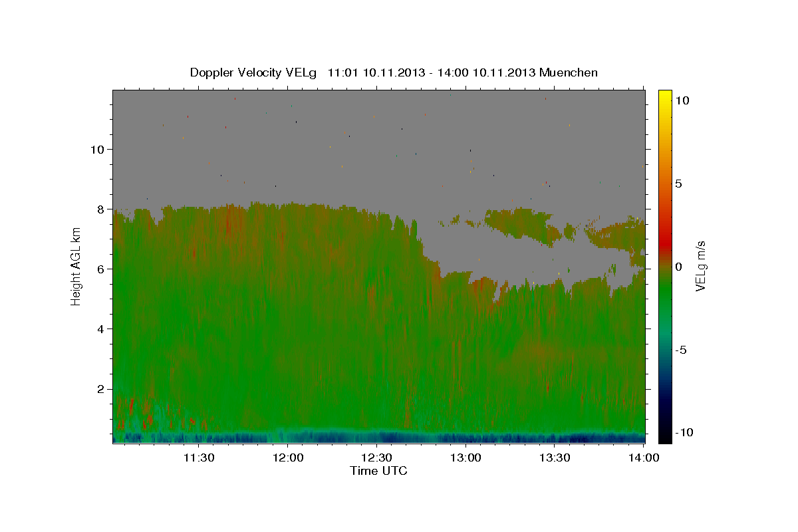
Task: Click the height axis tick label 6
Action: click(x=101, y=269)
